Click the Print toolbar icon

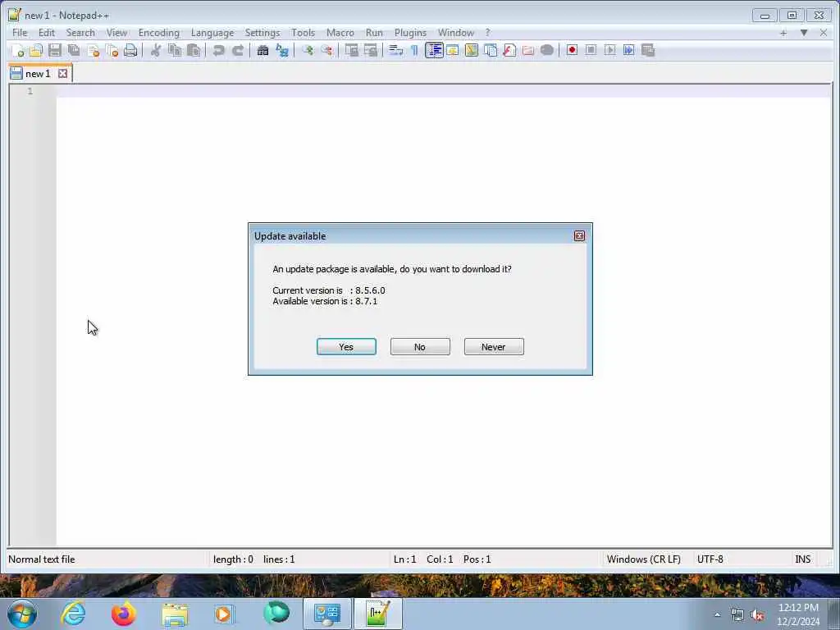click(x=130, y=50)
